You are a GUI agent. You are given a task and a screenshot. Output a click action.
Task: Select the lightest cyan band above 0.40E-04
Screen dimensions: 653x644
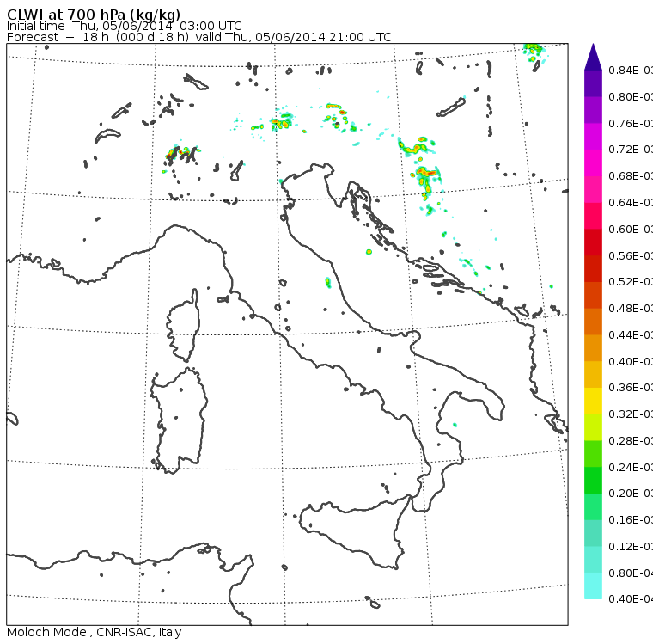click(593, 586)
